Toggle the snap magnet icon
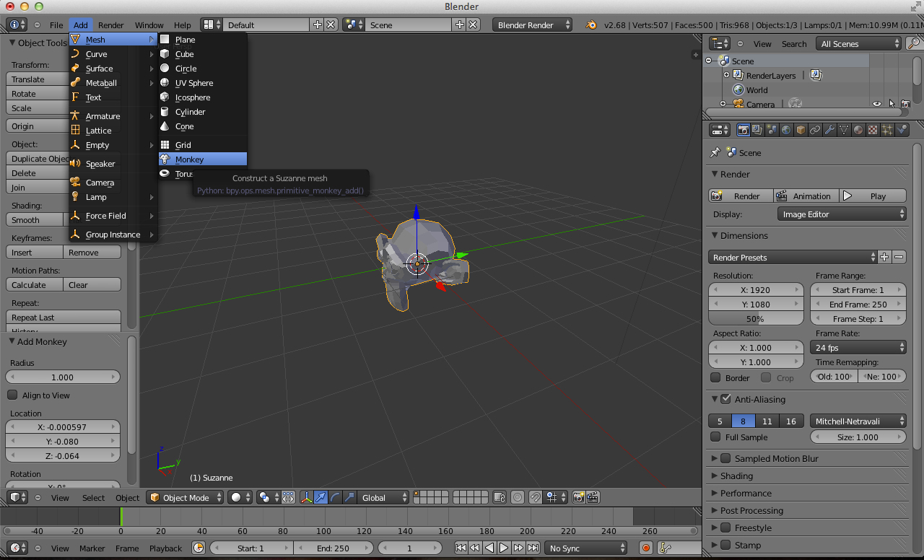924x560 pixels. (x=535, y=497)
